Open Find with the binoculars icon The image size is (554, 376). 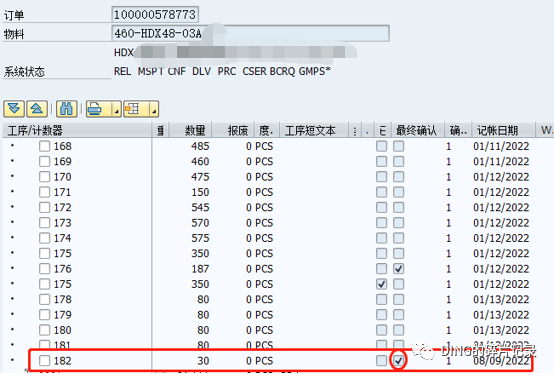(x=66, y=109)
